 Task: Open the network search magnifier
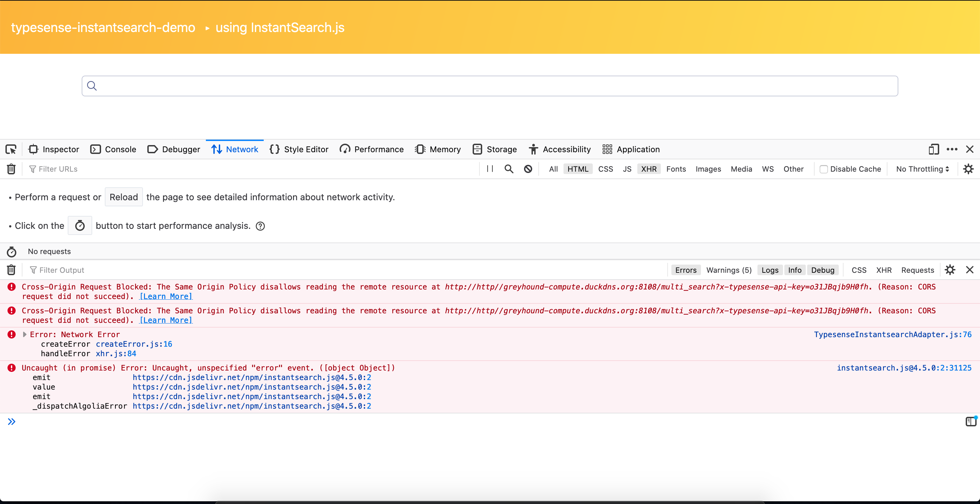pos(509,169)
